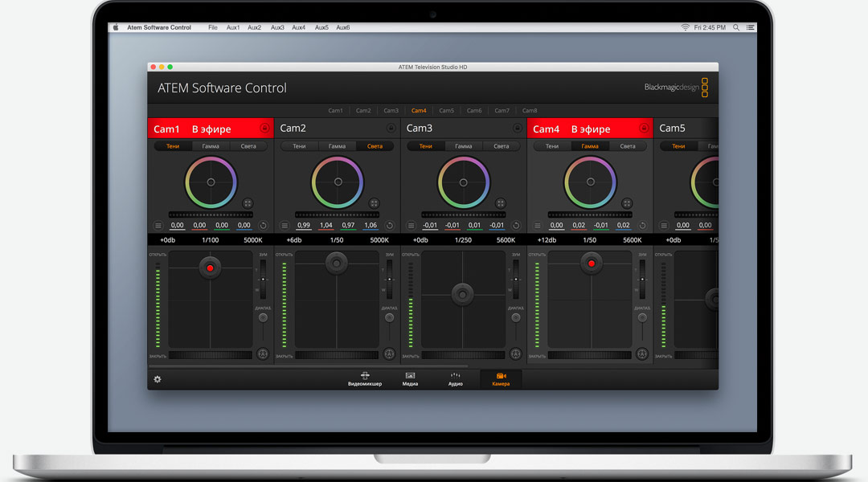Switch to the Медиа page
The height and width of the screenshot is (482, 868).
[411, 378]
